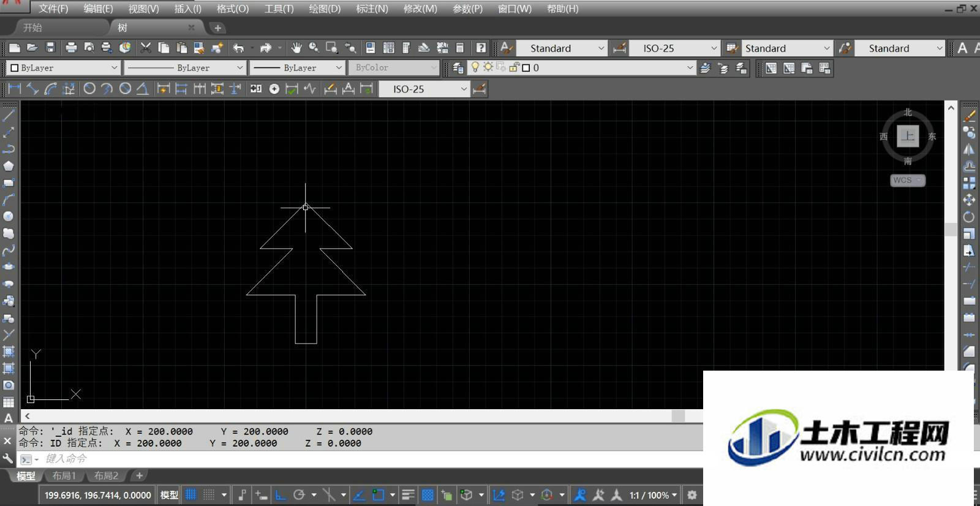
Task: Select the Aligned dimension tool
Action: (32, 89)
